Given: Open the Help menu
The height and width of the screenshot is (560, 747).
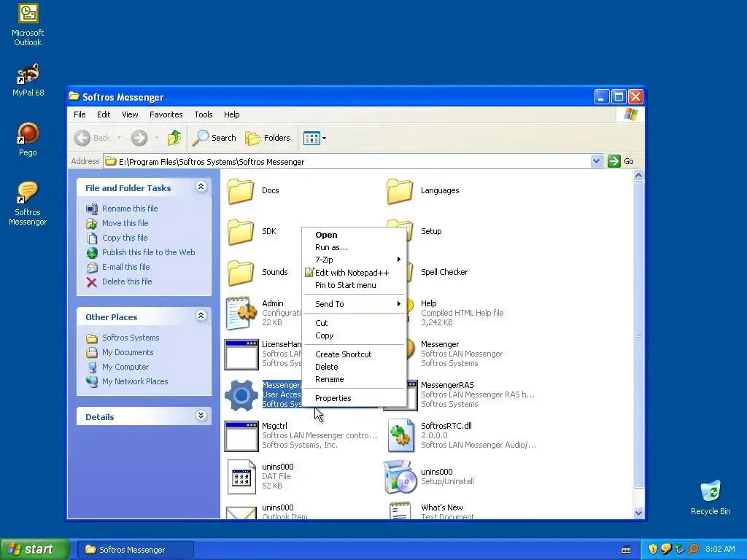Looking at the screenshot, I should [231, 114].
